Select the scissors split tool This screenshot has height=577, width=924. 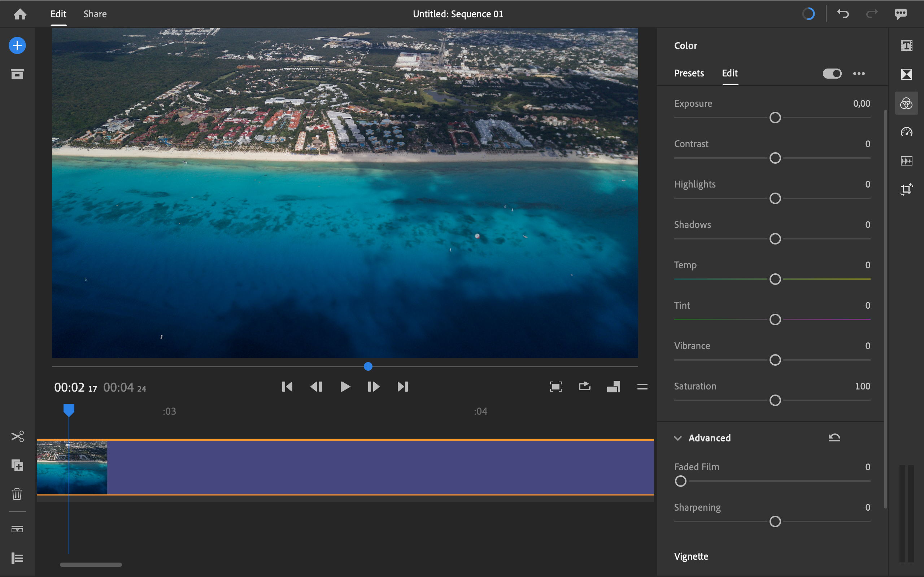click(17, 436)
